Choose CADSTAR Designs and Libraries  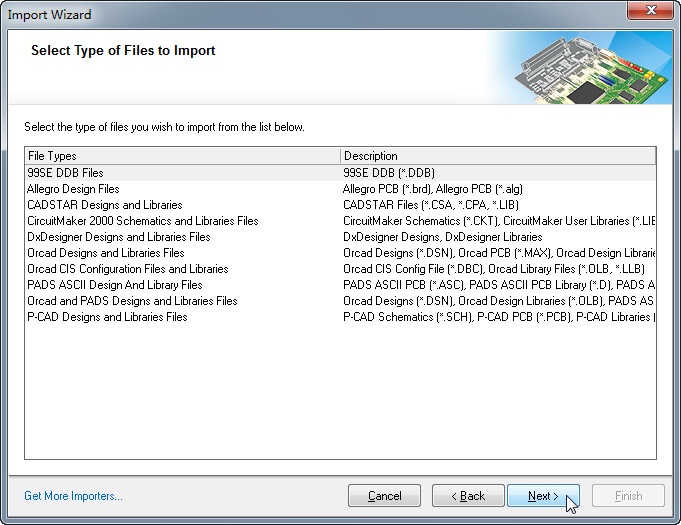340,205
